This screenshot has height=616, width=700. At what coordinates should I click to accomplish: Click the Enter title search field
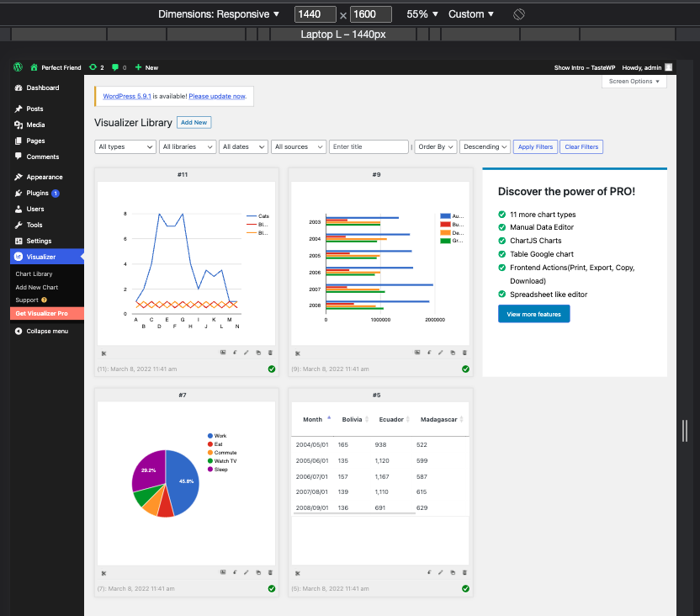369,147
